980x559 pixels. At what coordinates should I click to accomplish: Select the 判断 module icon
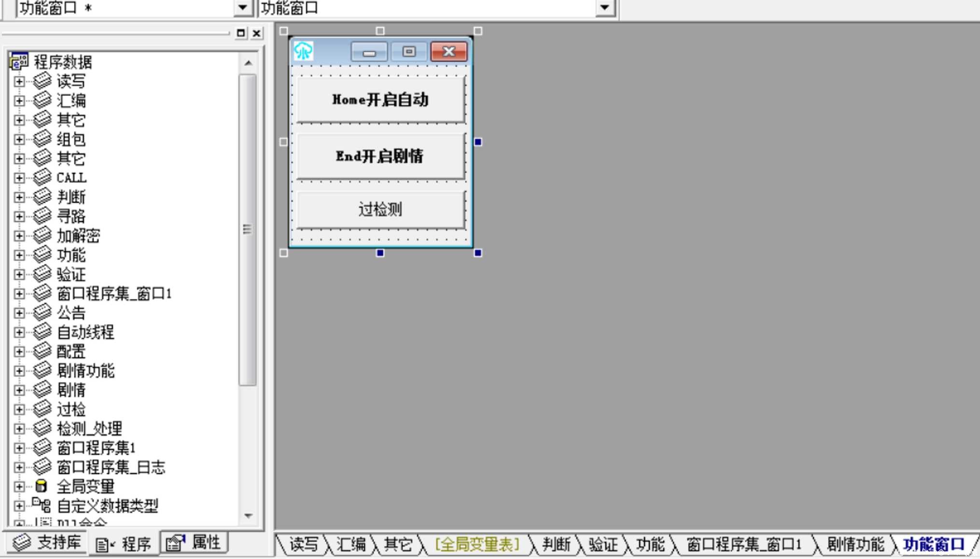pos(42,196)
